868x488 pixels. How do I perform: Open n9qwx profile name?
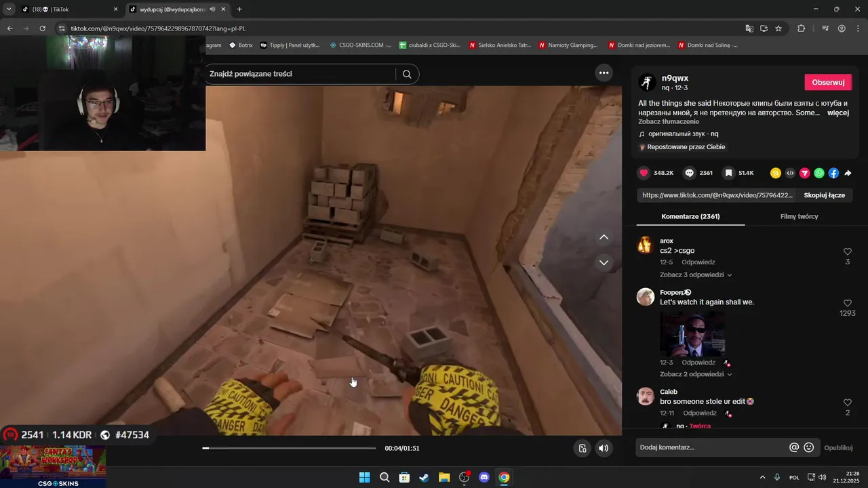[675, 78]
